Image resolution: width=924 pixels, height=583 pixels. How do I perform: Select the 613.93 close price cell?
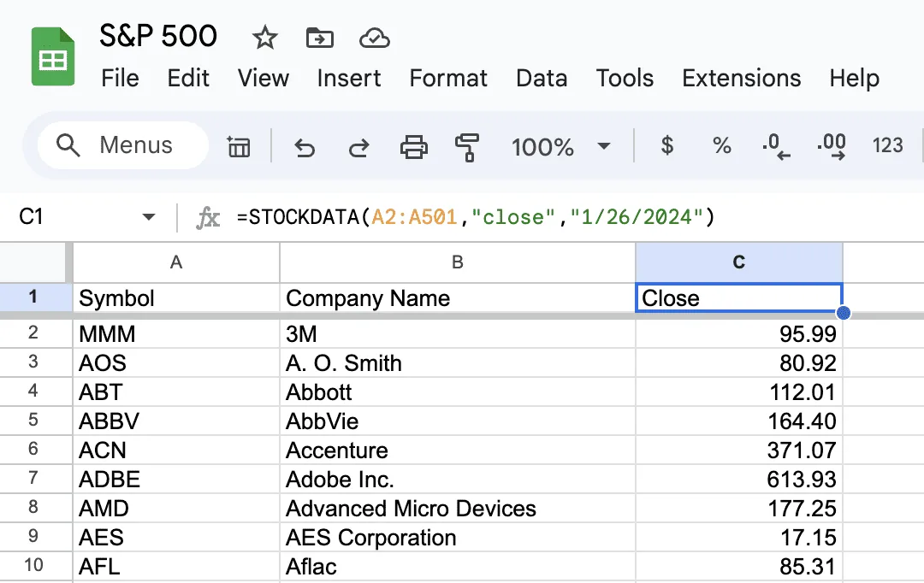[x=739, y=479]
